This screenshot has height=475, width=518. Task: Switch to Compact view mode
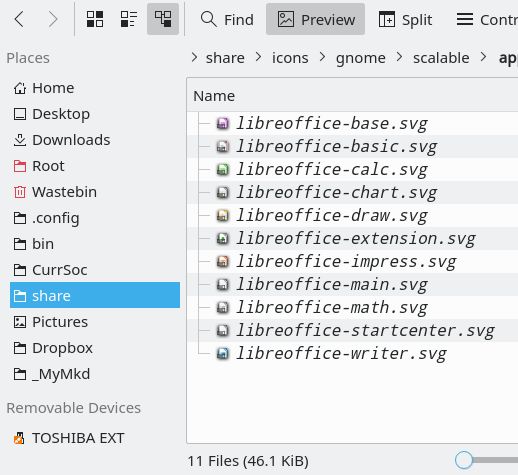(x=129, y=19)
